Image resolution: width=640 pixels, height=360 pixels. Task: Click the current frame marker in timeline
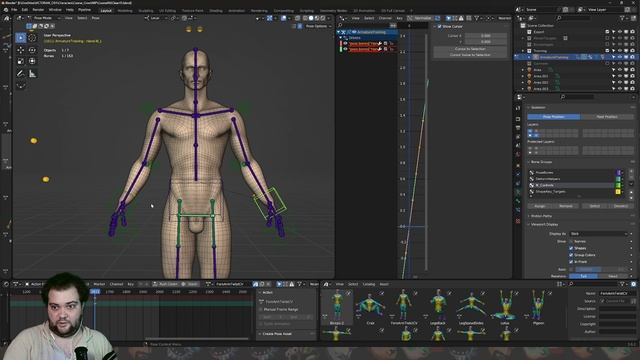tap(95, 292)
